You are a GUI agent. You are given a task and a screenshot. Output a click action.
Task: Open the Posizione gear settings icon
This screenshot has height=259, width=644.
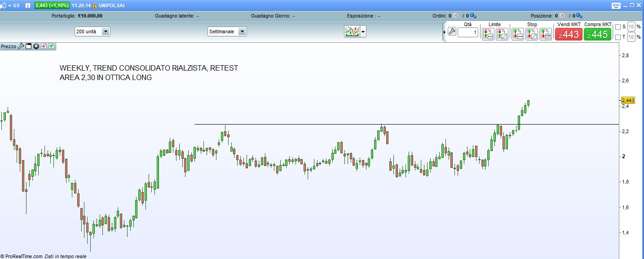(579, 16)
